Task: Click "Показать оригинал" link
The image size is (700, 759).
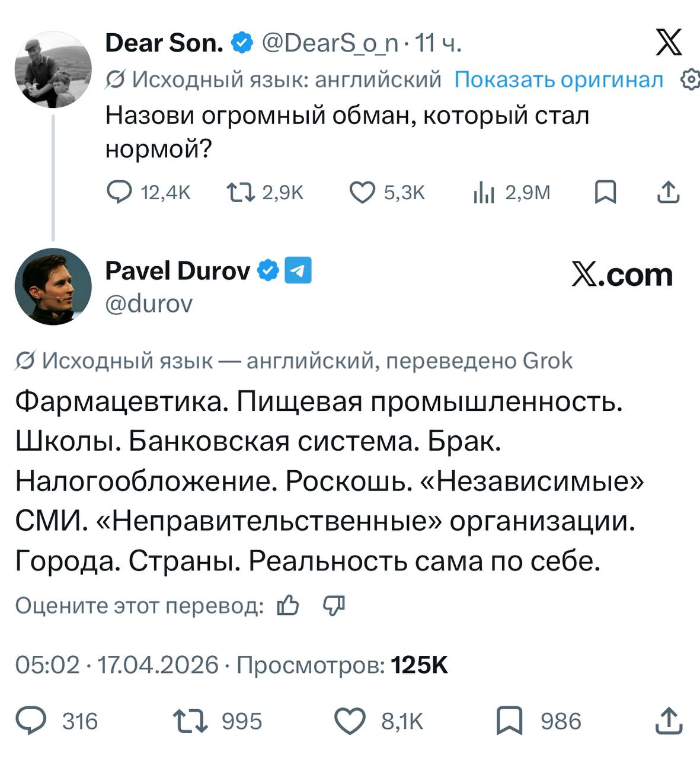Action: tap(558, 79)
